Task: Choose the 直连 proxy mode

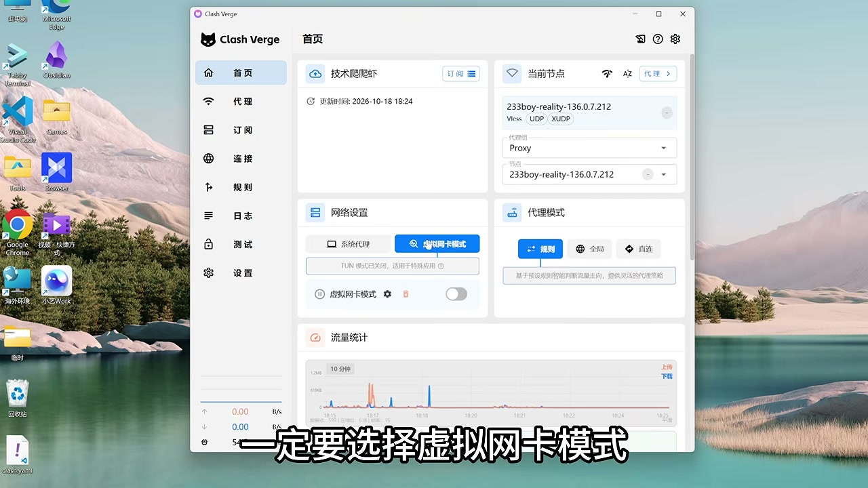Action: (639, 249)
